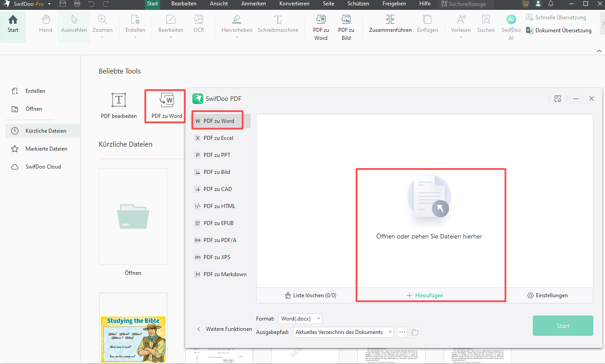Select PDF zu Excel in converter list
The height and width of the screenshot is (364, 605).
(218, 138)
